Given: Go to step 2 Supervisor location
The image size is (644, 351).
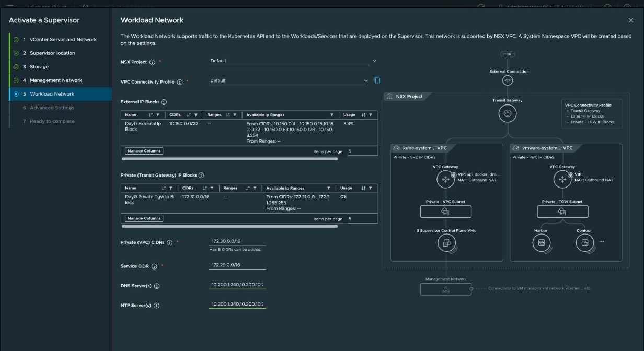Looking at the screenshot, I should [x=60, y=53].
